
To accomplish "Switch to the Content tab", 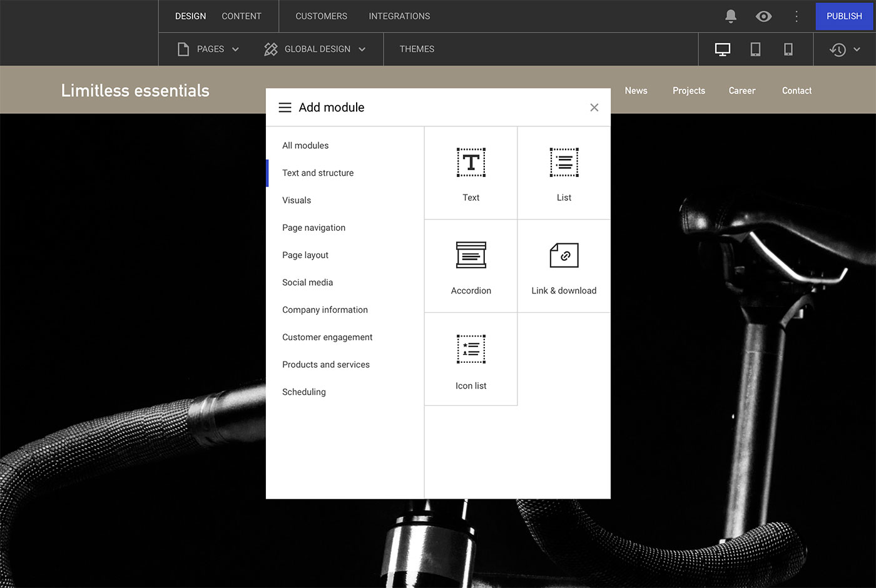I will coord(242,16).
